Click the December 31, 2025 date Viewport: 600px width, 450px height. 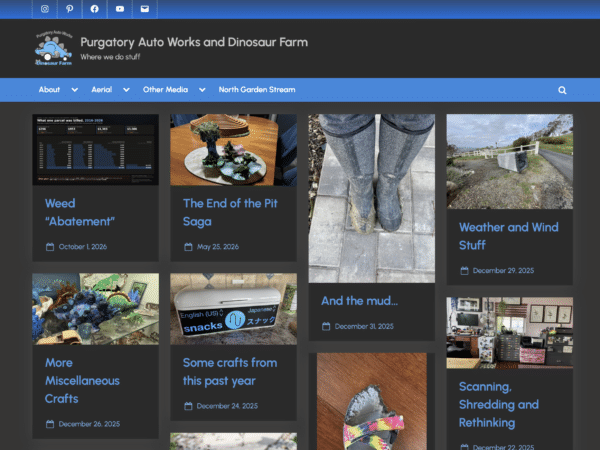tap(364, 326)
